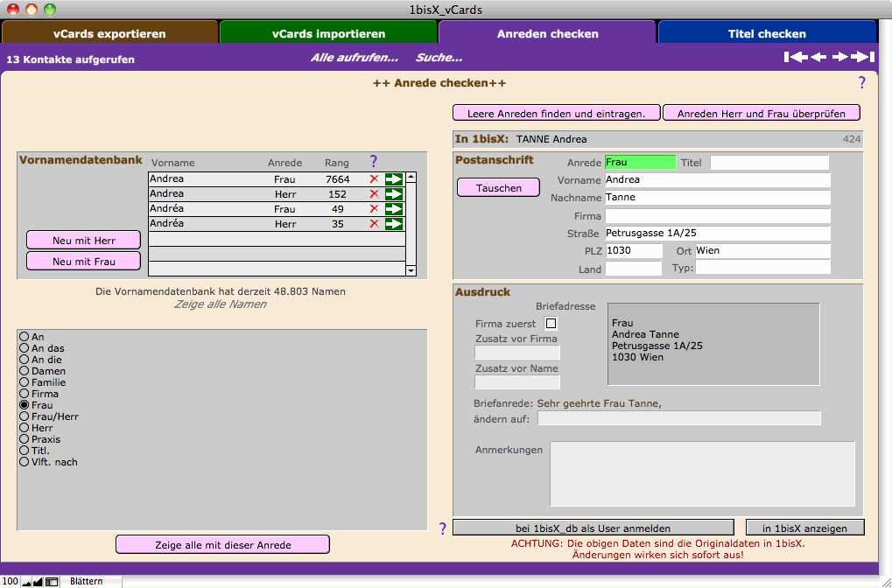The image size is (892, 588).
Task: Jump to the last contact record
Action: tap(863, 58)
